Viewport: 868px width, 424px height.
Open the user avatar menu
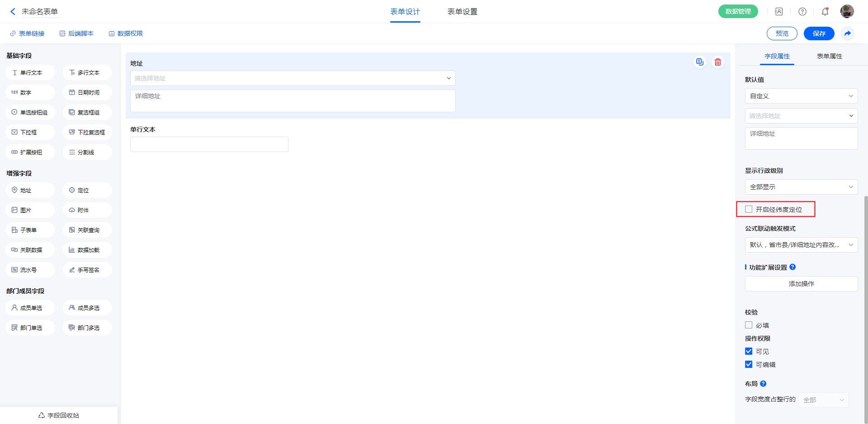(847, 12)
